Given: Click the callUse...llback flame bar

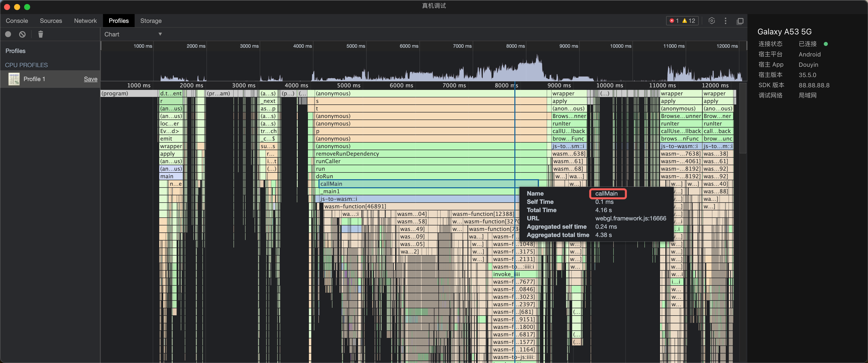Looking at the screenshot, I should [x=681, y=131].
